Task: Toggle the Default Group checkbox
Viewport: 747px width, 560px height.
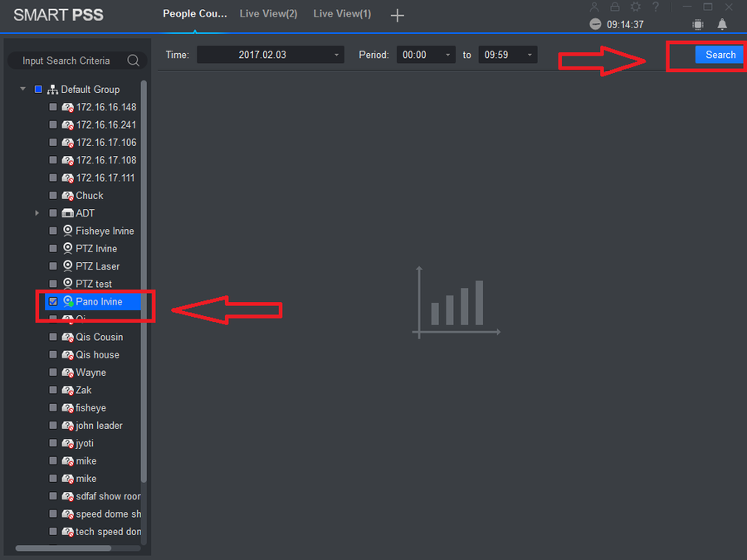Action: click(x=38, y=89)
